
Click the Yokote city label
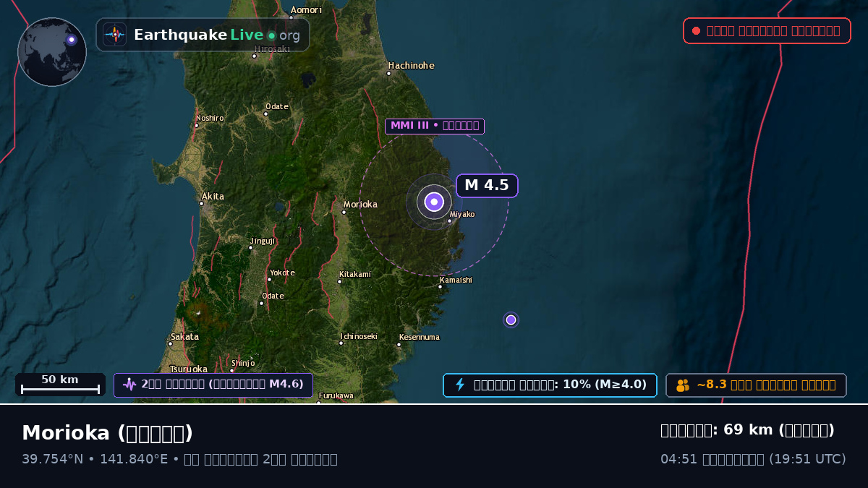[x=282, y=273]
